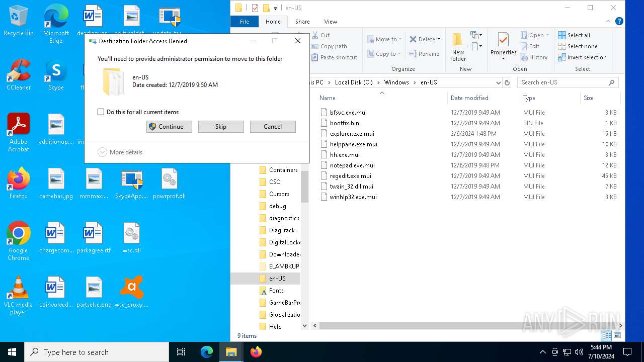Click Skip in the dialog
Screen dimensions: 644x362
[221, 127]
